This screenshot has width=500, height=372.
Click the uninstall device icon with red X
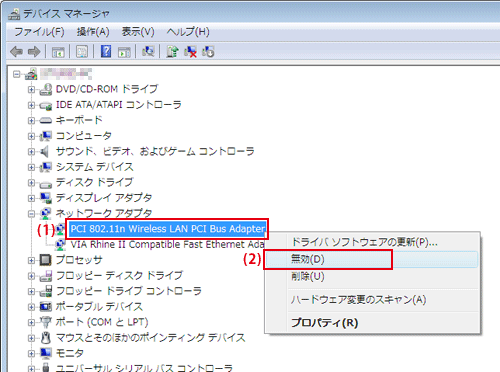click(x=190, y=51)
